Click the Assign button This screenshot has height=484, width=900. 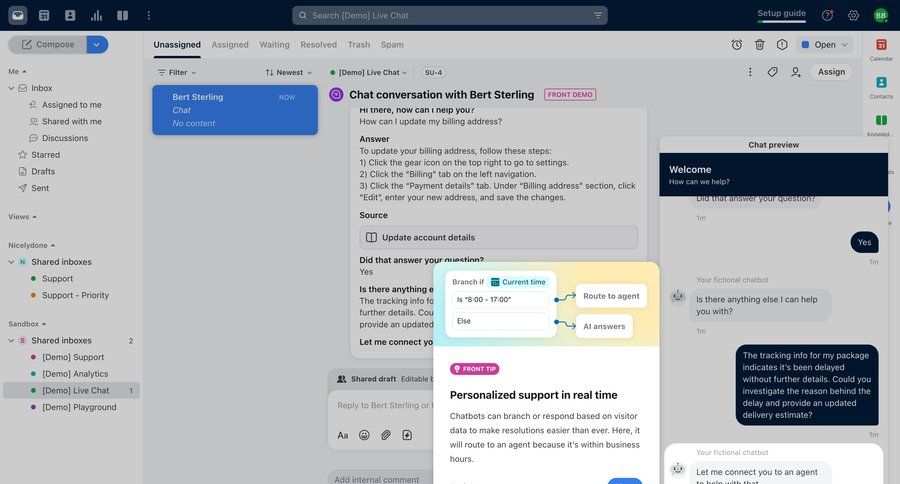831,72
